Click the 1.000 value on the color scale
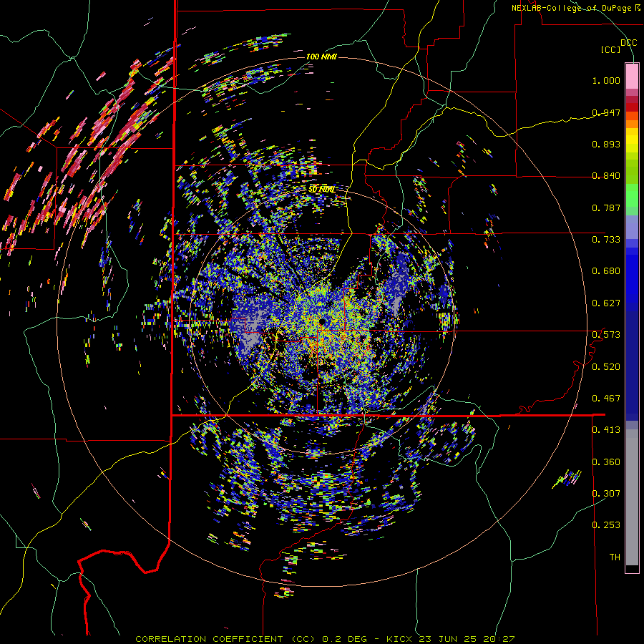 (x=606, y=80)
